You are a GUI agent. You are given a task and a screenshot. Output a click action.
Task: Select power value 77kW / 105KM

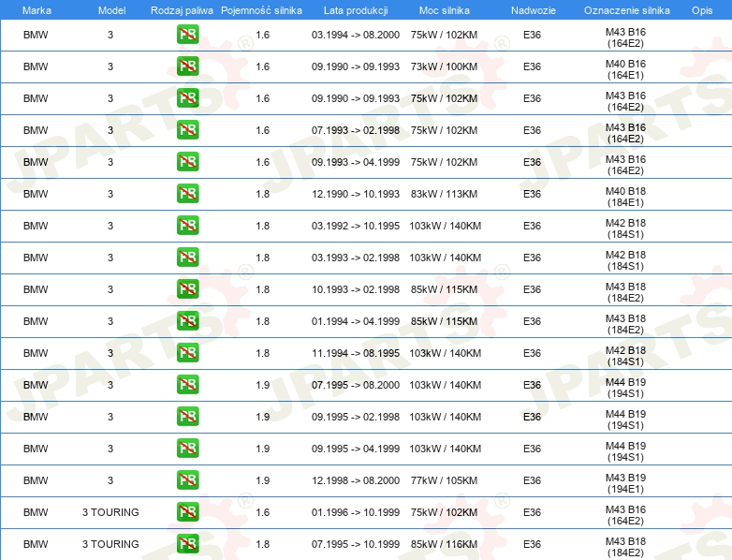click(x=444, y=480)
